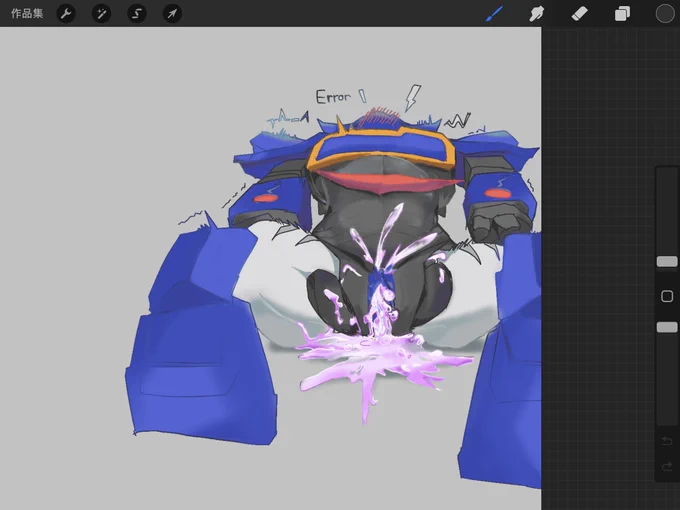Undo the last stroke with the undo arrow
This screenshot has height=510, width=680.
(x=667, y=441)
